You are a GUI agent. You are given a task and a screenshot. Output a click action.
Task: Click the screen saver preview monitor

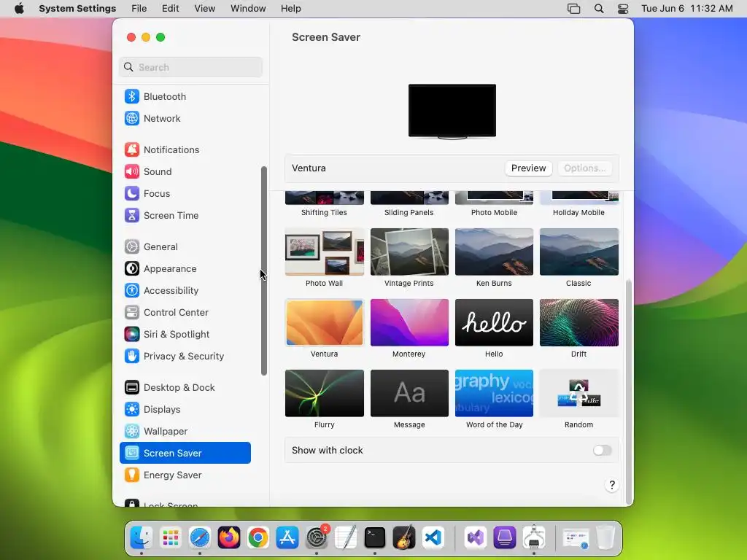(452, 112)
